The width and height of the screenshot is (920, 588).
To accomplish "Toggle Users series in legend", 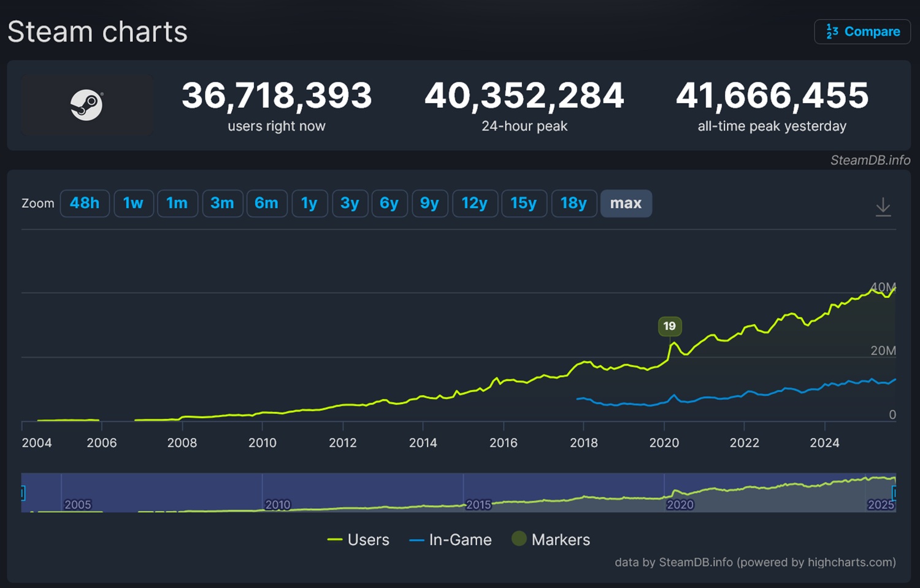I will coord(359,540).
